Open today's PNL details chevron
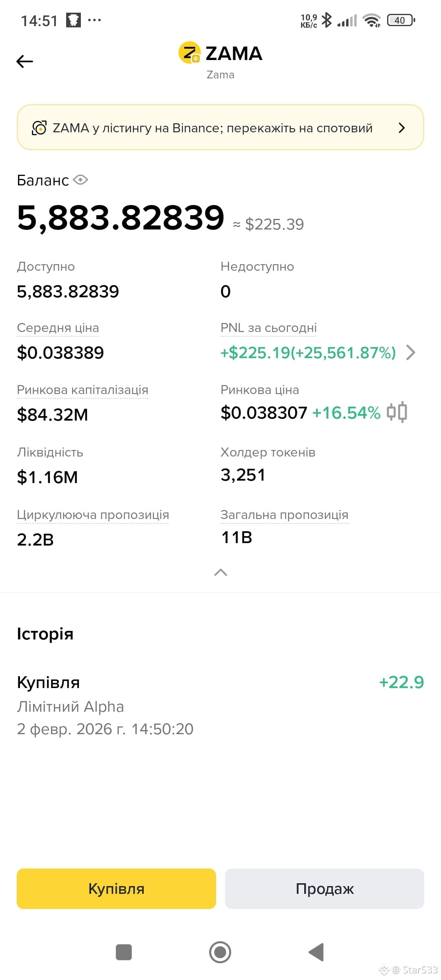The width and height of the screenshot is (441, 980). [411, 352]
